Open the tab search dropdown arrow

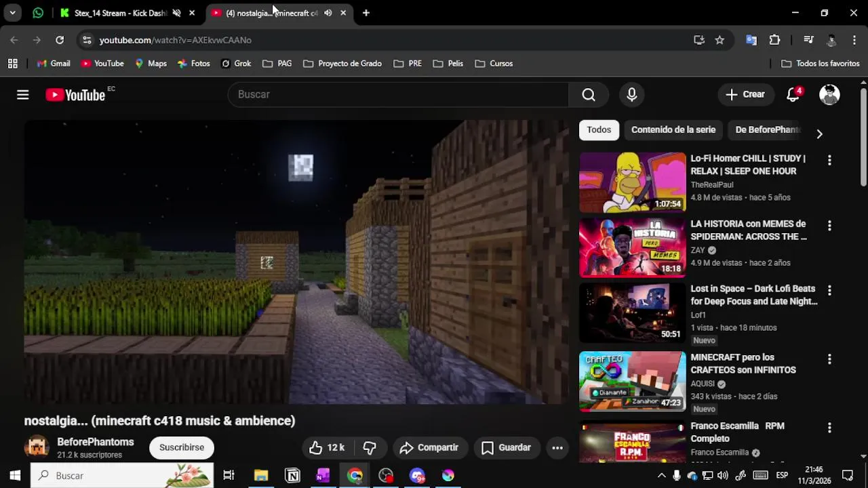[12, 13]
